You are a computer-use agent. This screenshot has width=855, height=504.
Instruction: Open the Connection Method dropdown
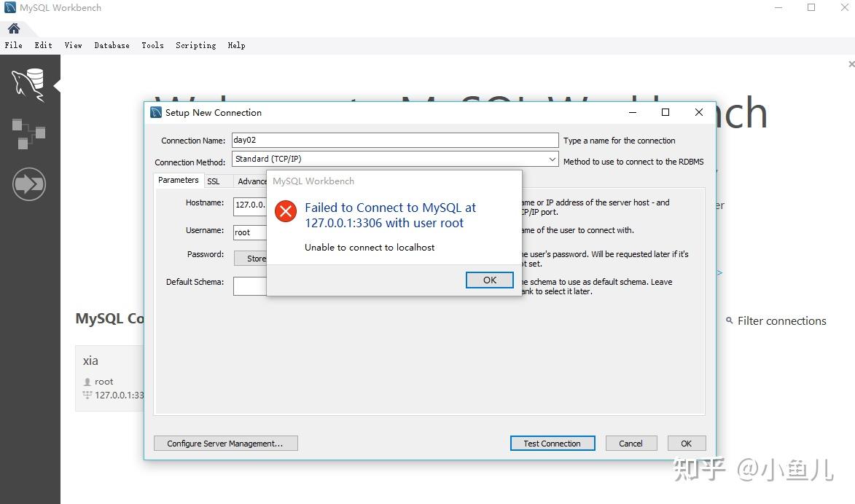pos(553,158)
